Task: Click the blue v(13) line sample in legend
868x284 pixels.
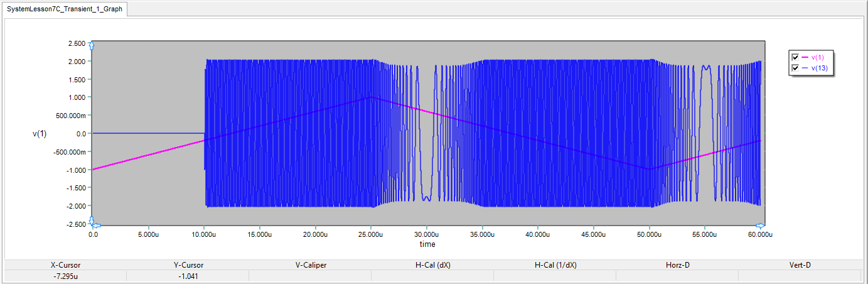Action: (x=805, y=68)
